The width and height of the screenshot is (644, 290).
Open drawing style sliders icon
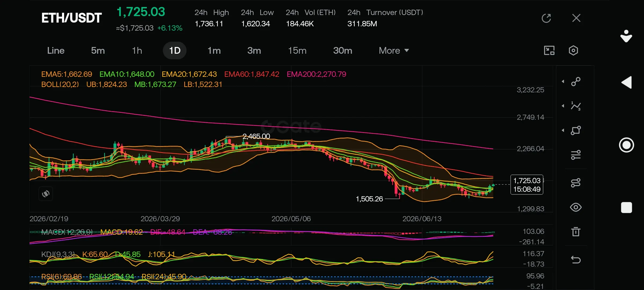coord(576,155)
